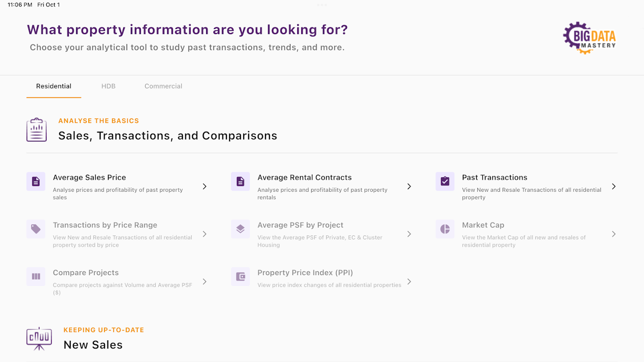Open Property Price Index (PPI) title
Viewport: 644px width, 362px height.
(305, 272)
